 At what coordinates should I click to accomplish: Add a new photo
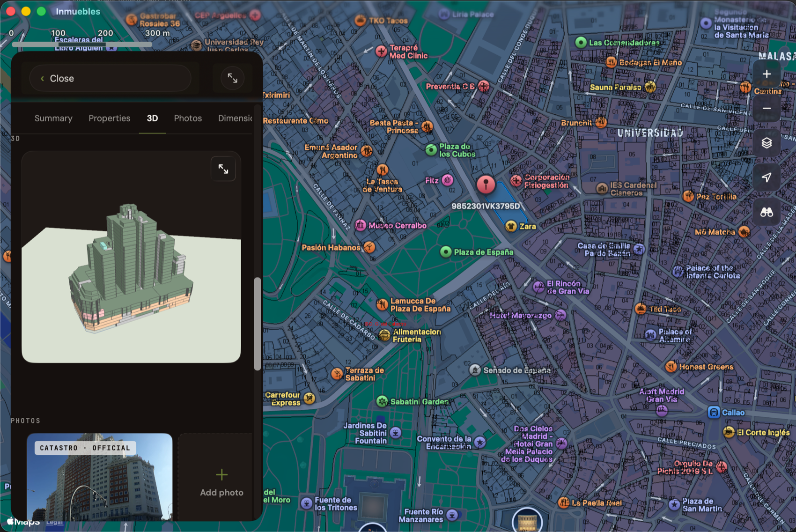coord(221,482)
